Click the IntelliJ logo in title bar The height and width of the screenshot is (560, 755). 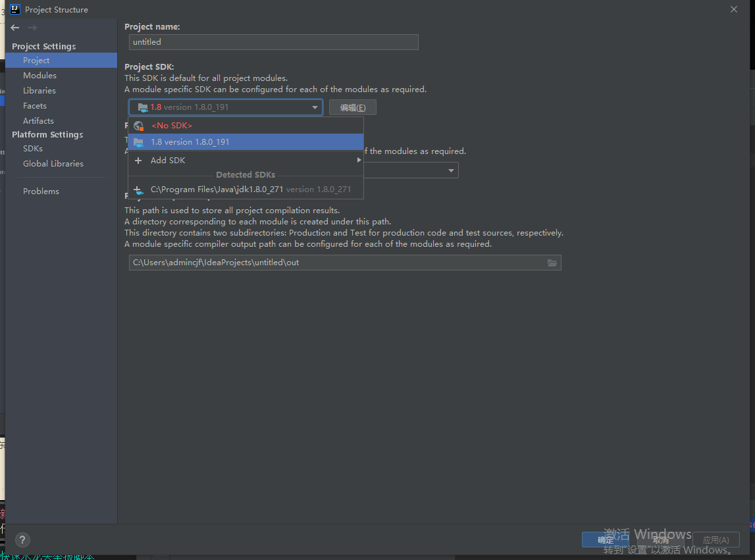[14, 9]
